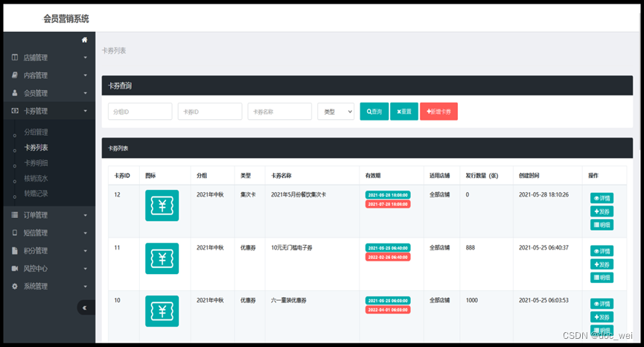Open 核销流水 submenu item
644x347 pixels.
coord(36,178)
